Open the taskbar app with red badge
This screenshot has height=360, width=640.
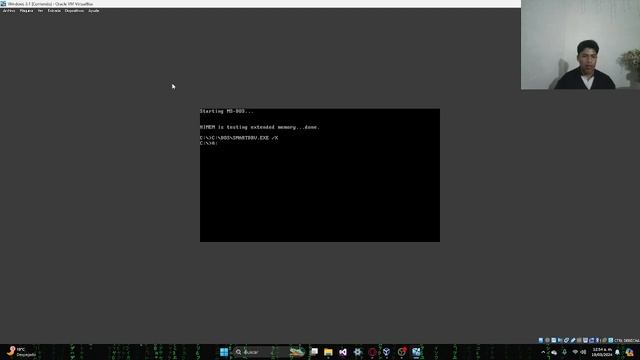tap(402, 352)
